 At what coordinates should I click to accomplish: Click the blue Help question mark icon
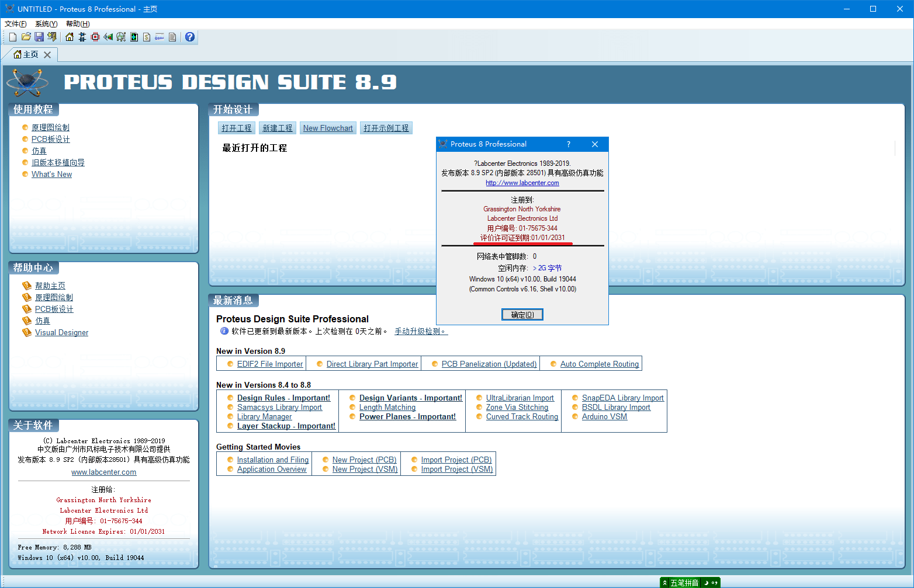pos(190,37)
